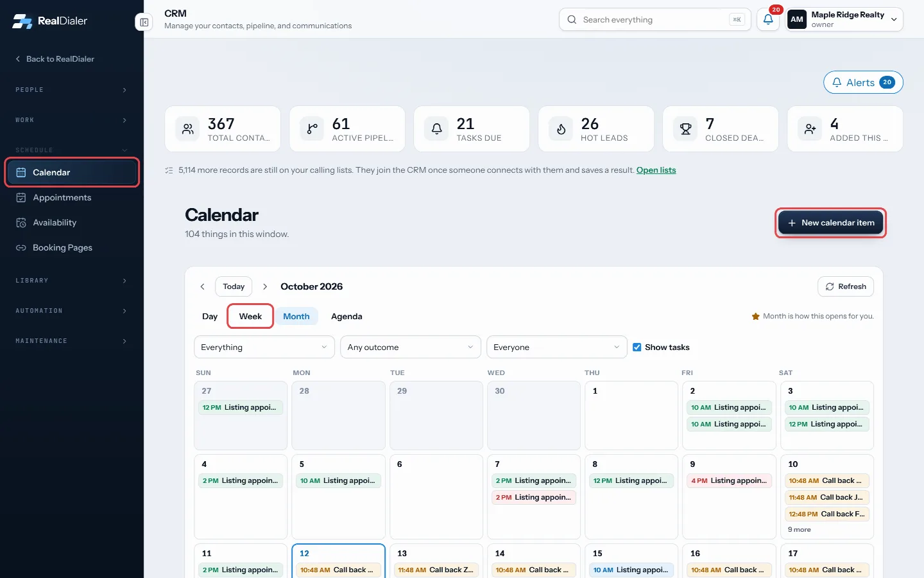Click the Alerts button

863,82
